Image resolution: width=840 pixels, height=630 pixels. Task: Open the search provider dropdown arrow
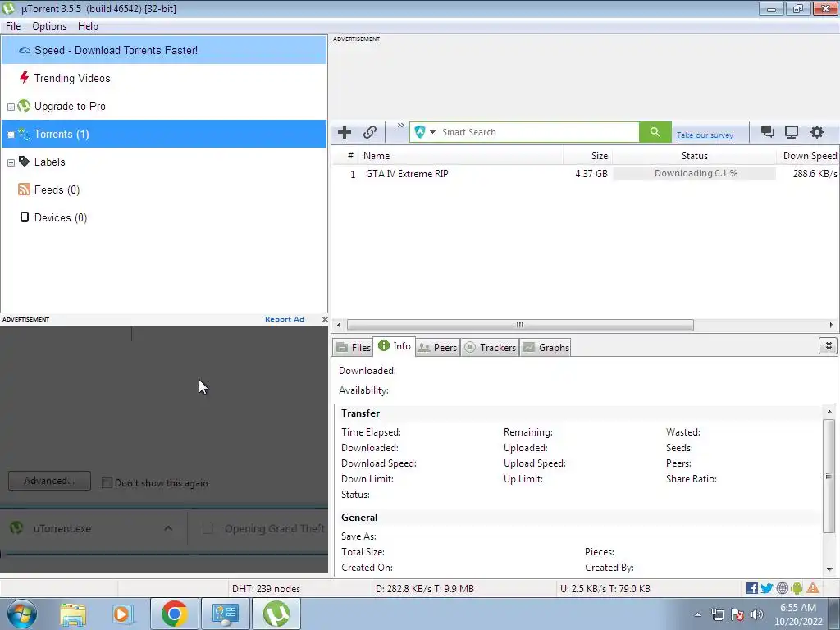[x=432, y=132]
